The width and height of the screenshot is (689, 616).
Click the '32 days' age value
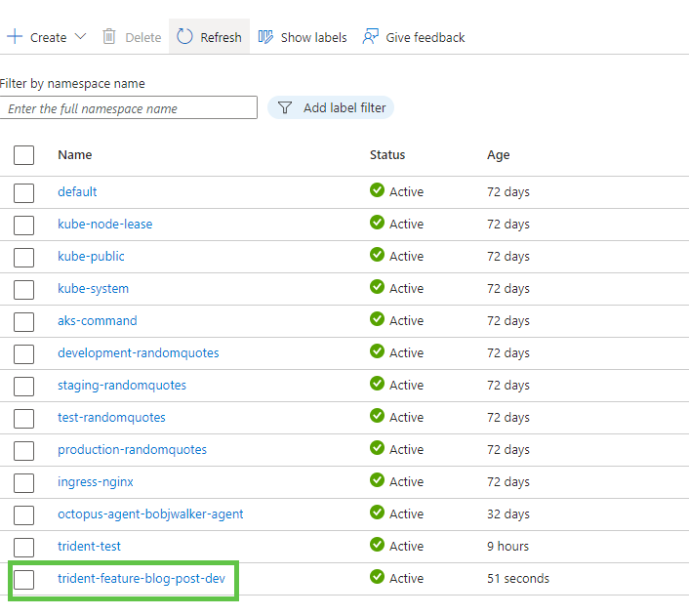point(507,514)
